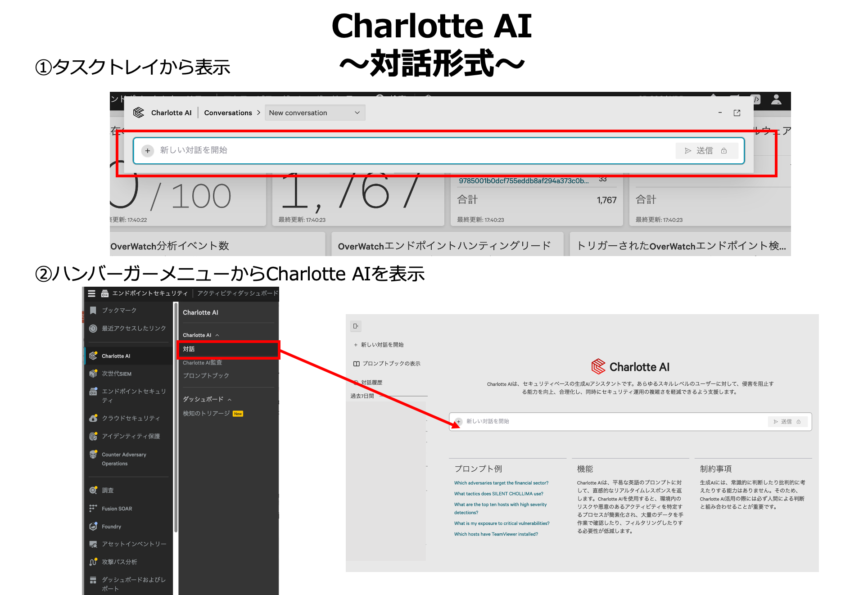Image resolution: width=868 pixels, height=595 pixels.
Task: Click 'top ten hosts with high severity detections' prompt
Action: pos(500,509)
